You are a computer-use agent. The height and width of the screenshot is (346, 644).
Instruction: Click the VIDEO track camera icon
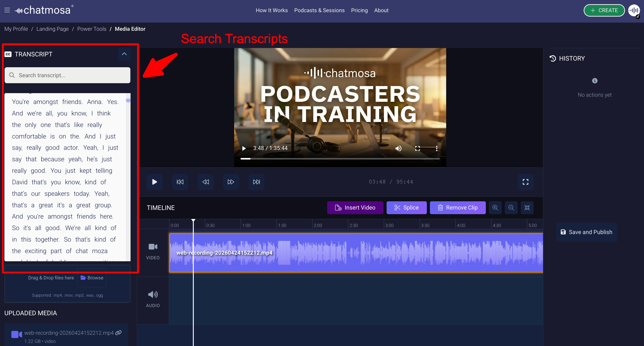point(153,247)
